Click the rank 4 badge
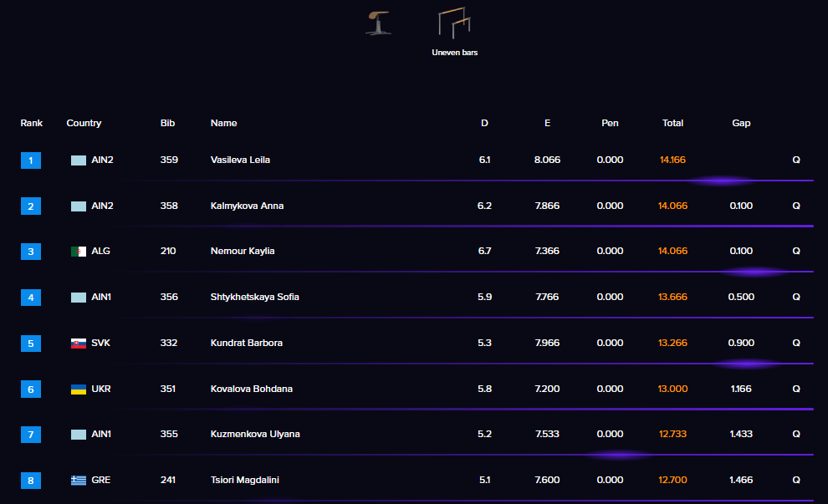Viewport: 828px width, 504px height. click(31, 298)
